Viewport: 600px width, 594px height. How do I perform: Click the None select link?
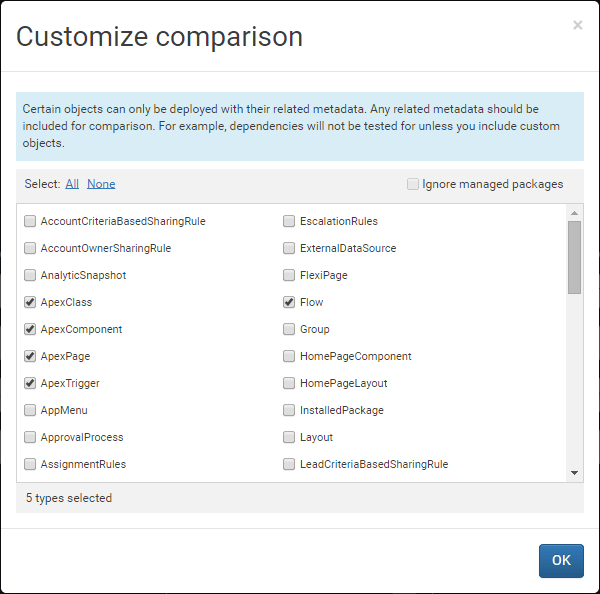pos(101,184)
